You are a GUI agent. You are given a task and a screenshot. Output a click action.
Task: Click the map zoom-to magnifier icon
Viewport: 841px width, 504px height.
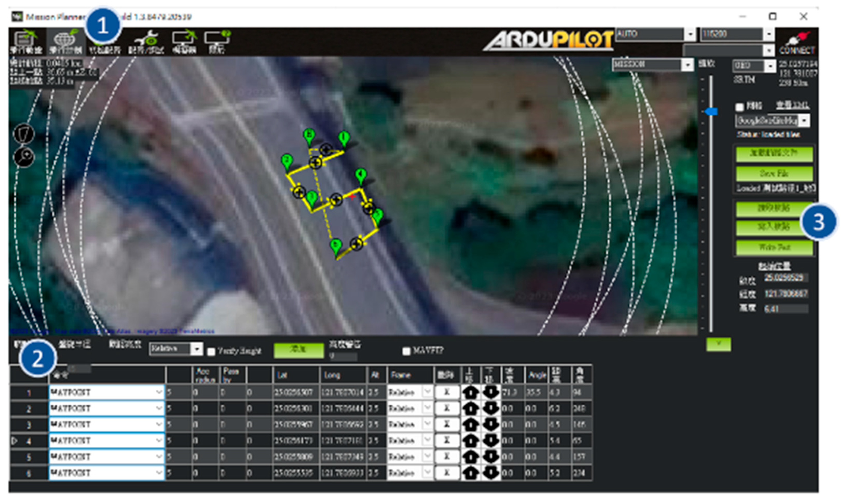[x=24, y=157]
